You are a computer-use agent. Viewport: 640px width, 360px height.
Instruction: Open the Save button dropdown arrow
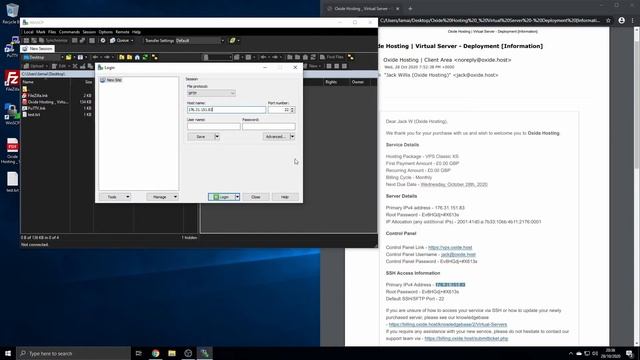[x=217, y=137]
